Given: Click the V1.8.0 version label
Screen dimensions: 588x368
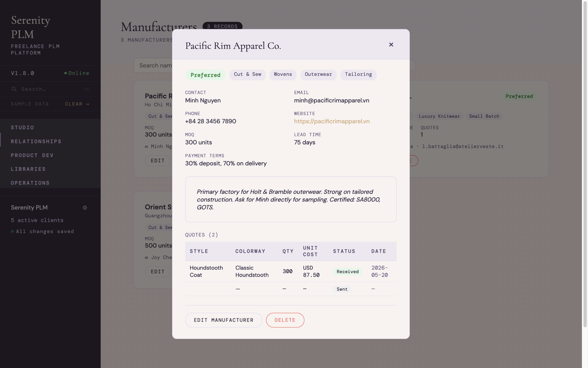Looking at the screenshot, I should click(x=23, y=73).
